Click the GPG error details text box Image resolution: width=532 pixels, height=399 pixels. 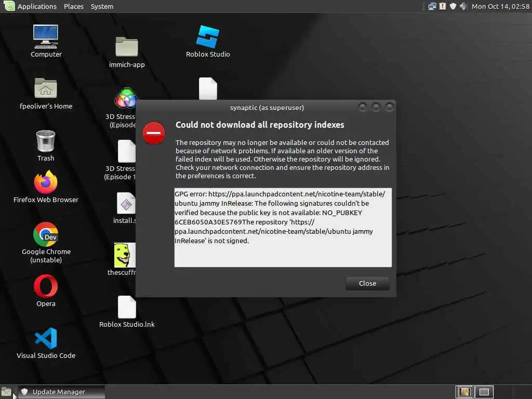(283, 228)
